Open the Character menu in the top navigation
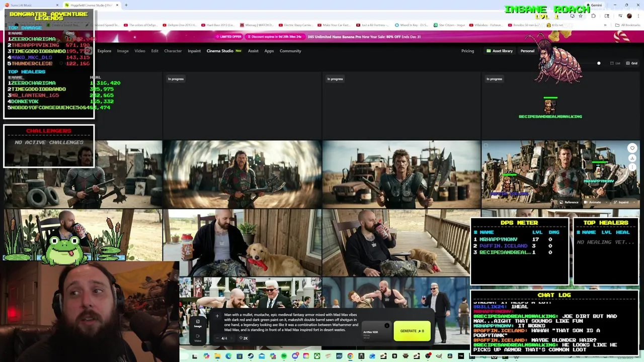 point(173,51)
